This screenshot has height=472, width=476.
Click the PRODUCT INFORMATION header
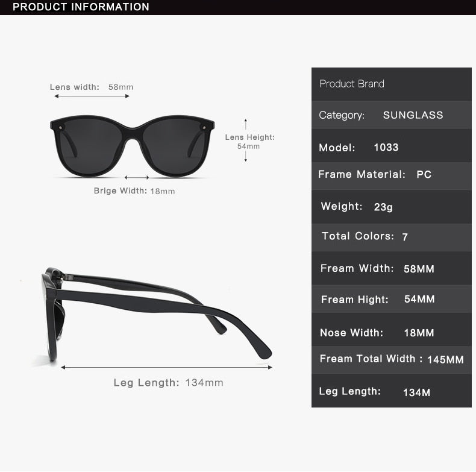81,7
